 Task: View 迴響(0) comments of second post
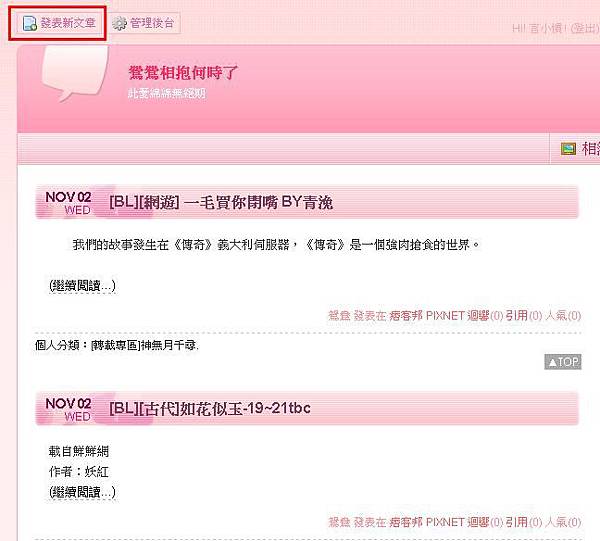[x=485, y=522]
